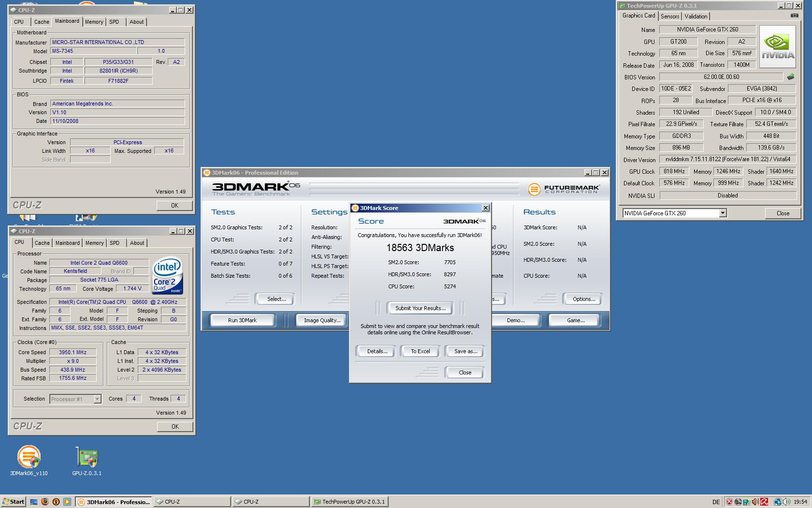Click the 18563 3DMarks score text
Image resolution: width=812 pixels, height=508 pixels.
coord(420,248)
